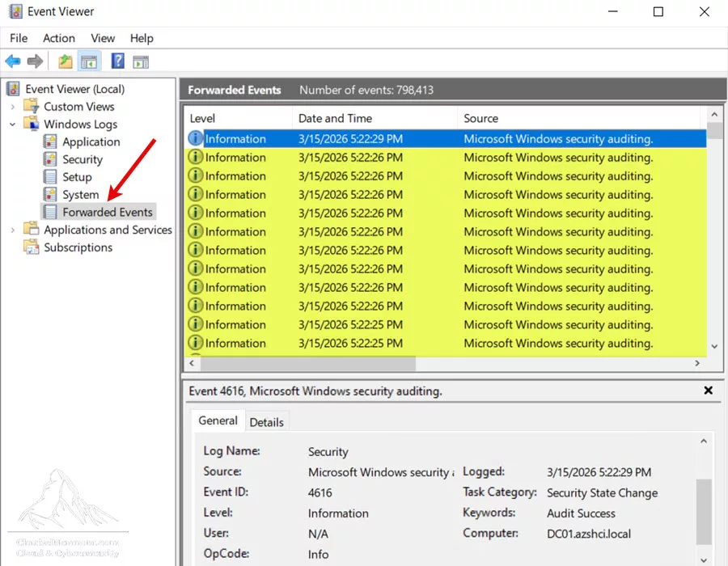
Task: Click the Computer value DC01.azshci.local
Action: pyautogui.click(x=589, y=534)
